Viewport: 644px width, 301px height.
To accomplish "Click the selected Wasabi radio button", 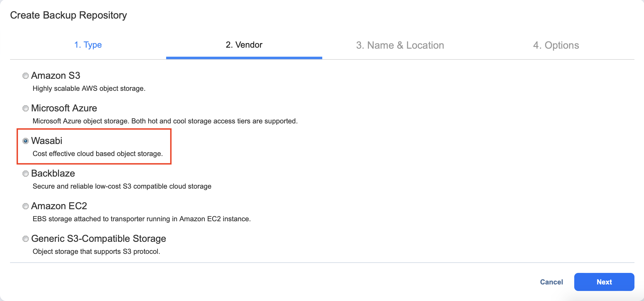I will click(26, 141).
